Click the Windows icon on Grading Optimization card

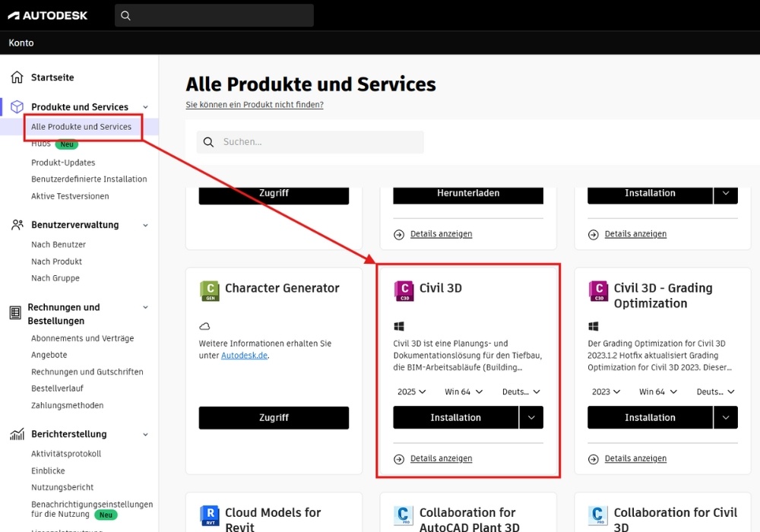(x=594, y=326)
